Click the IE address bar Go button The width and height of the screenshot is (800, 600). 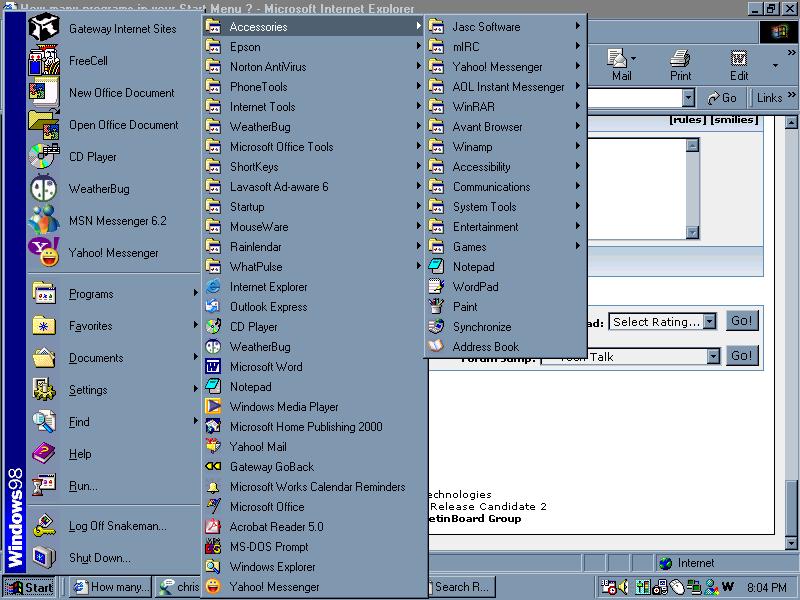[722, 97]
